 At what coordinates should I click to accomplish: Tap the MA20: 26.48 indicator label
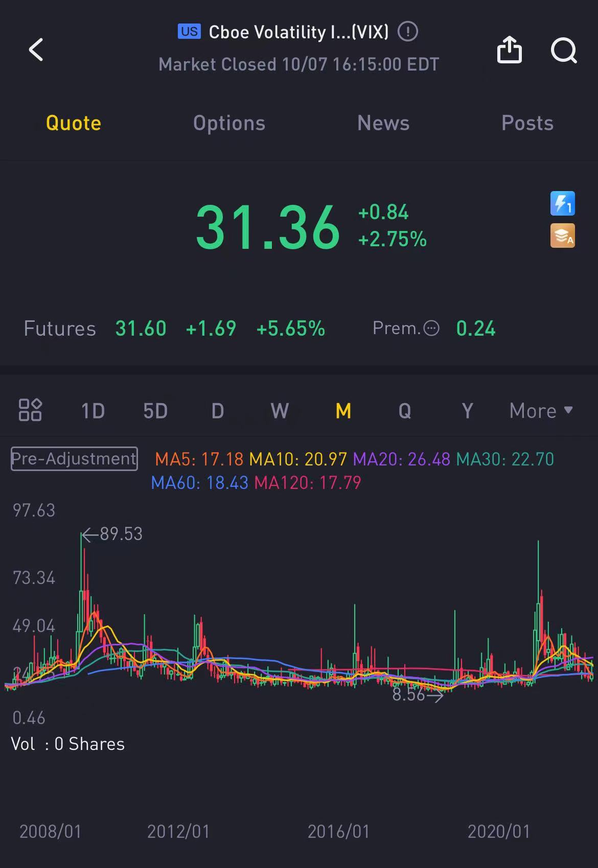(402, 459)
